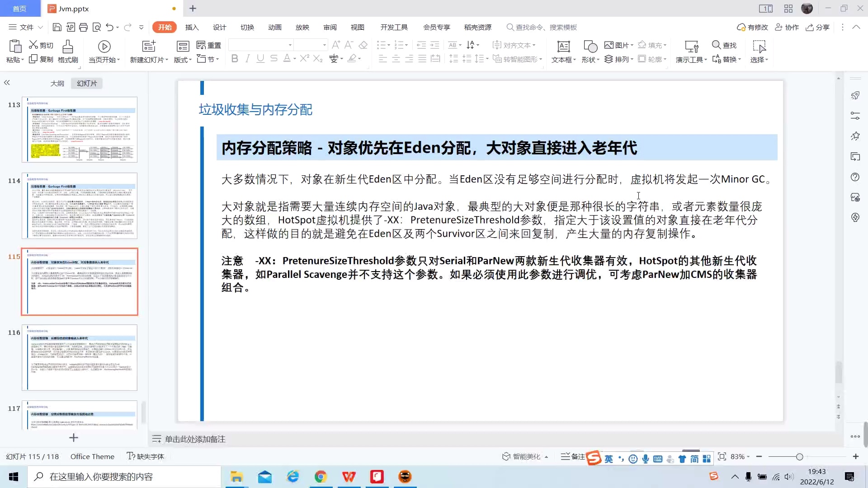The image size is (868, 488).
Task: Click the Smart Beautify (智能美化) icon
Action: click(x=506, y=456)
